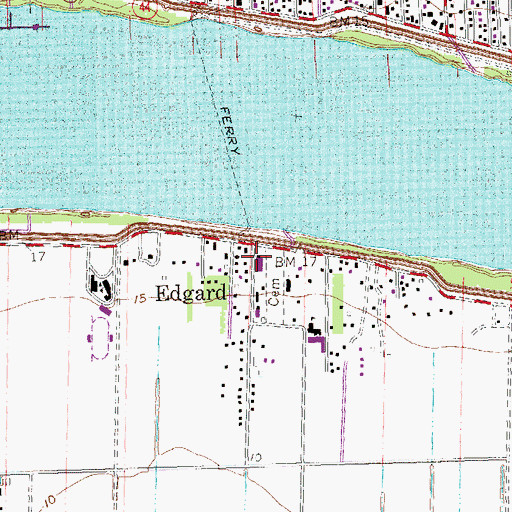Click the BM 17 label near the crosshair
The height and width of the screenshot is (512, 512).
(296, 262)
